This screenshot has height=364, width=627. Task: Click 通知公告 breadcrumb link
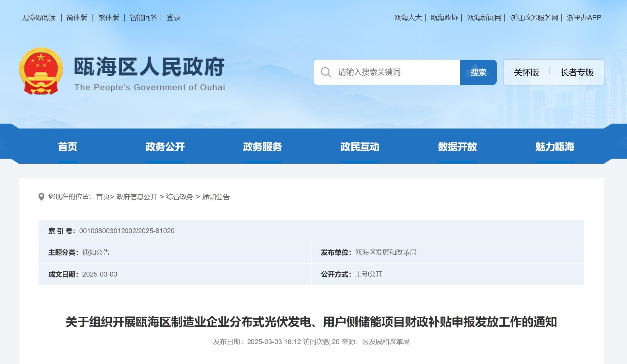click(216, 197)
